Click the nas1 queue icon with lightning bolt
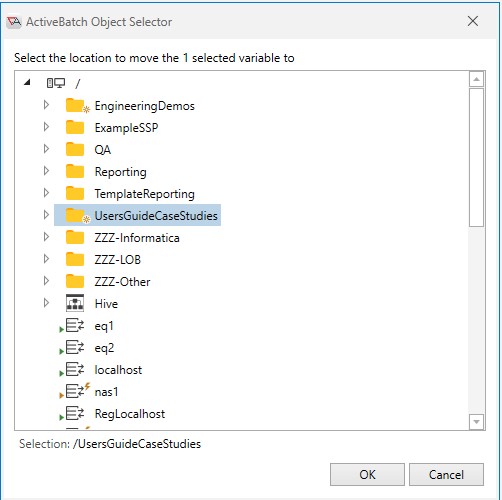Screen dimensions: 502x500 (x=77, y=391)
